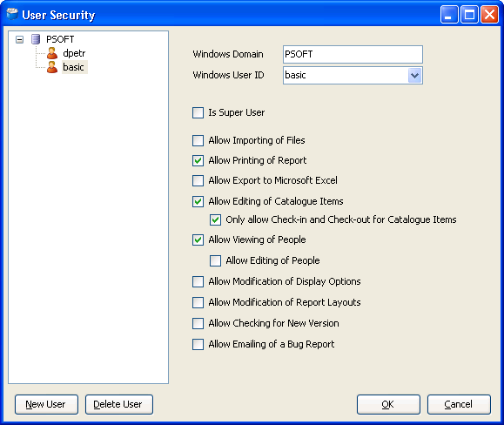Enable Allow Editing of People

(x=215, y=260)
